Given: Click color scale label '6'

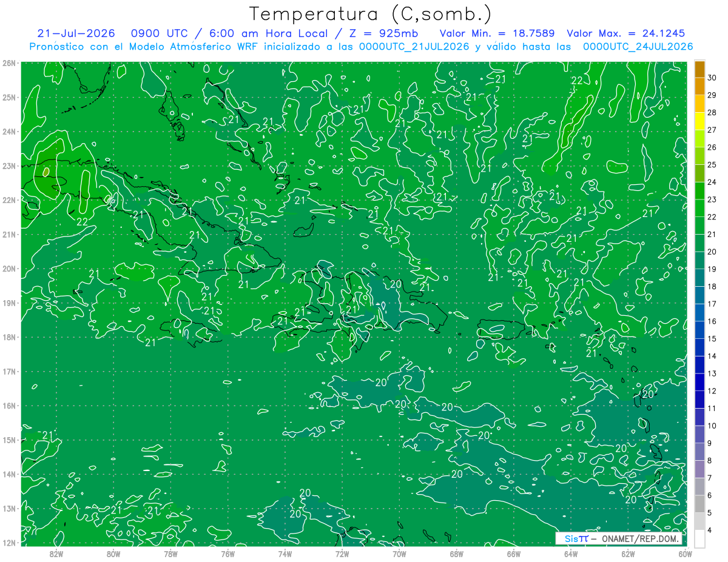Looking at the screenshot, I should point(710,495).
